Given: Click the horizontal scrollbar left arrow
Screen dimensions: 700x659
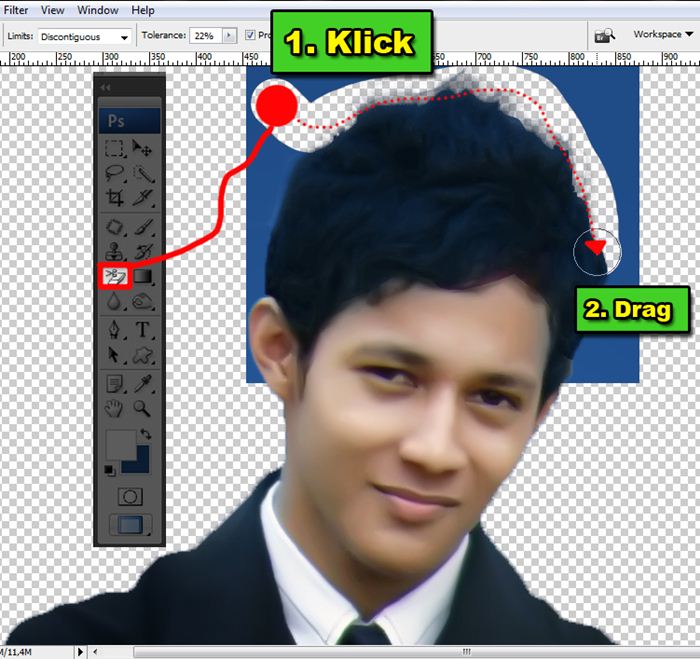Looking at the screenshot, I should pyautogui.click(x=95, y=652).
